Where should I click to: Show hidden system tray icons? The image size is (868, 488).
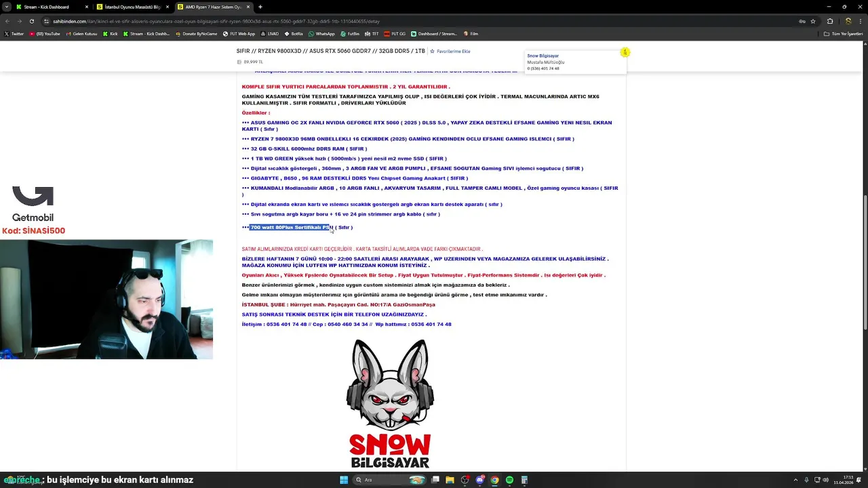(797, 480)
